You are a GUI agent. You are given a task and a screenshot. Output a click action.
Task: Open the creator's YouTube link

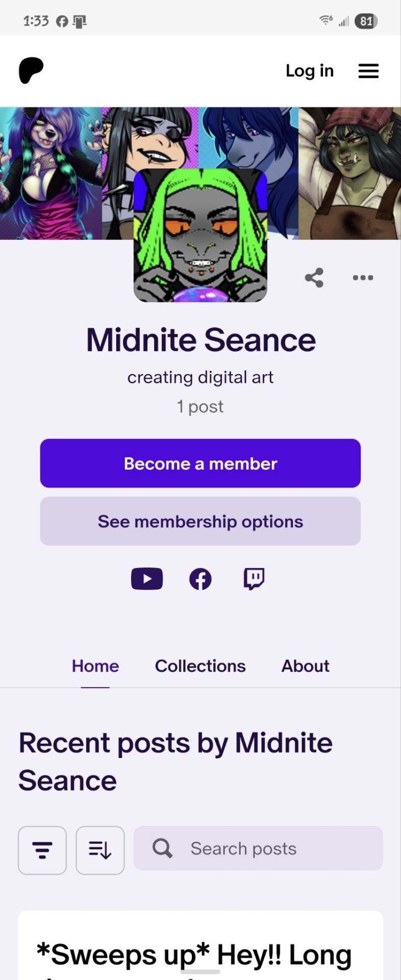pos(147,579)
